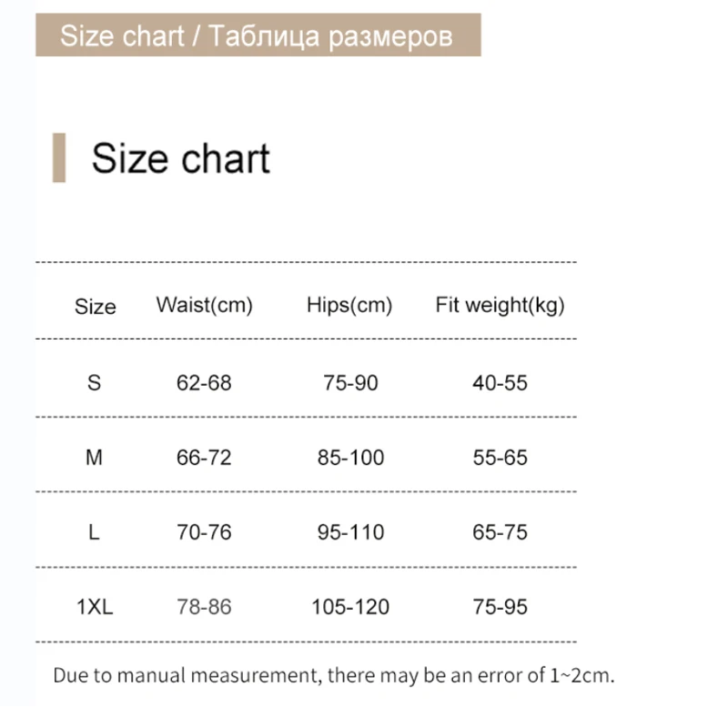
Task: Select the L size row label
Action: [x=95, y=532]
